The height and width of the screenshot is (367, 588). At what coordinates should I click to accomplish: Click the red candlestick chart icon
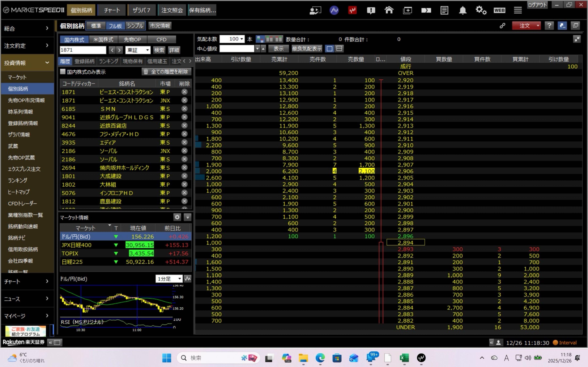click(x=352, y=10)
